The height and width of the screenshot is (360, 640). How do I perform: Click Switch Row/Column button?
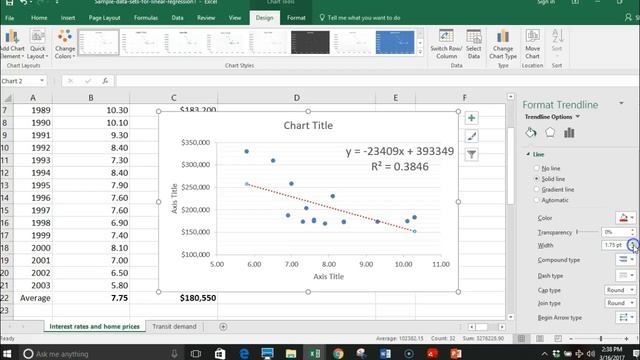[x=446, y=44]
